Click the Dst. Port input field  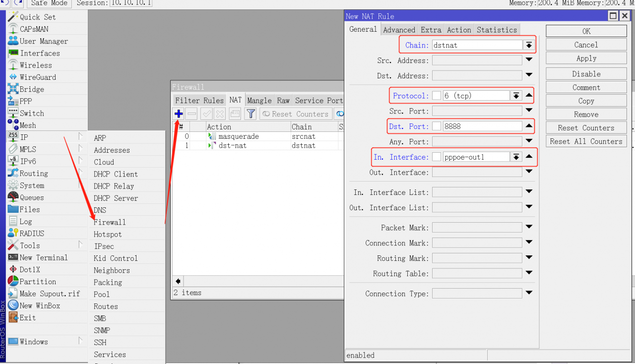tap(482, 126)
